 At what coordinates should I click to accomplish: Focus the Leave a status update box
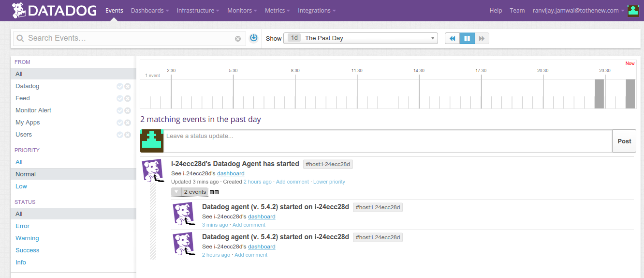[x=388, y=141]
